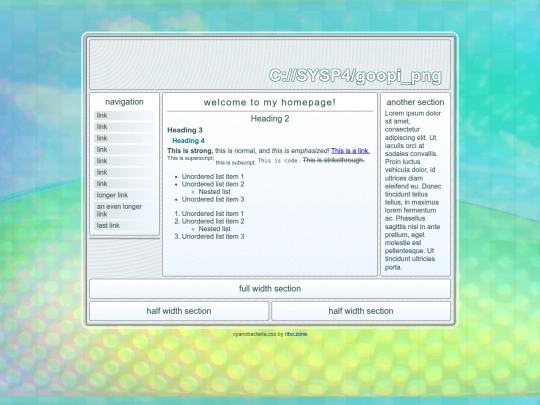Click the "full width section" box
Screen dimensions: 540x405
270,289
